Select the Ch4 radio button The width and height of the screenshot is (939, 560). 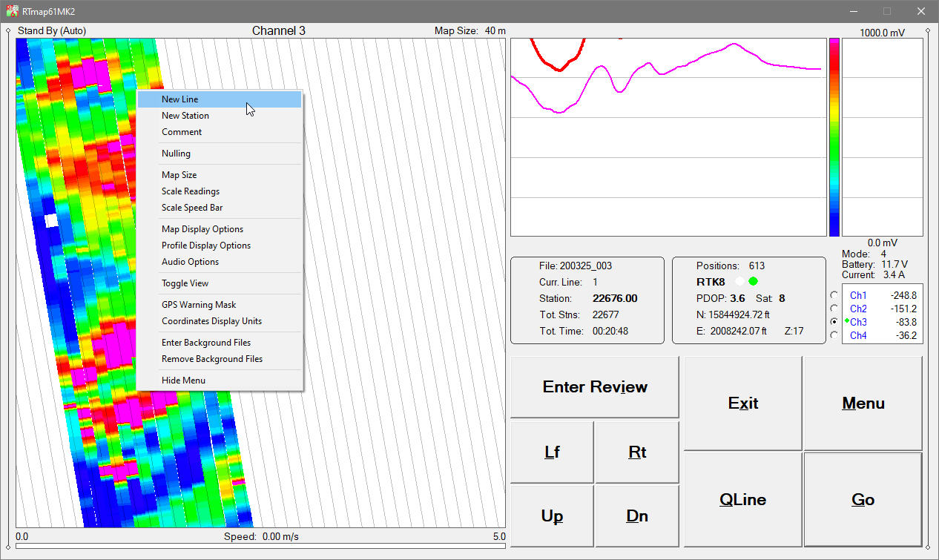coord(834,335)
